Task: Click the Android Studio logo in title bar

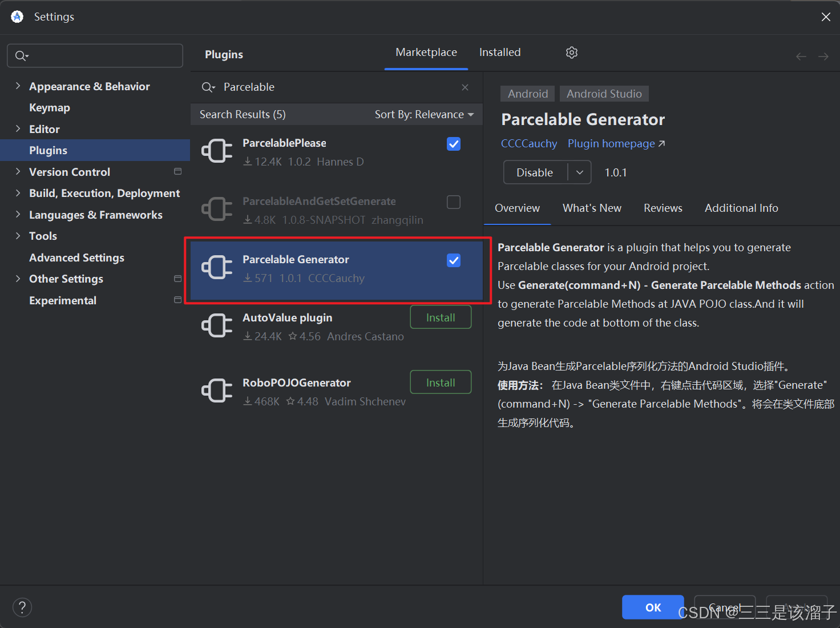Action: [x=17, y=17]
